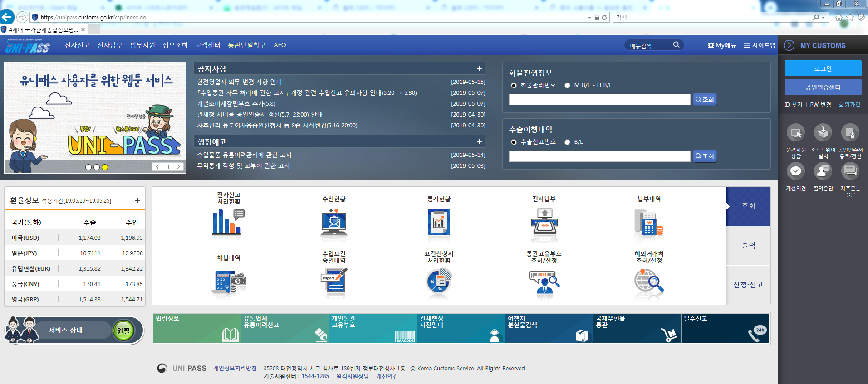Click 원격지원 상담 icon

(796, 133)
